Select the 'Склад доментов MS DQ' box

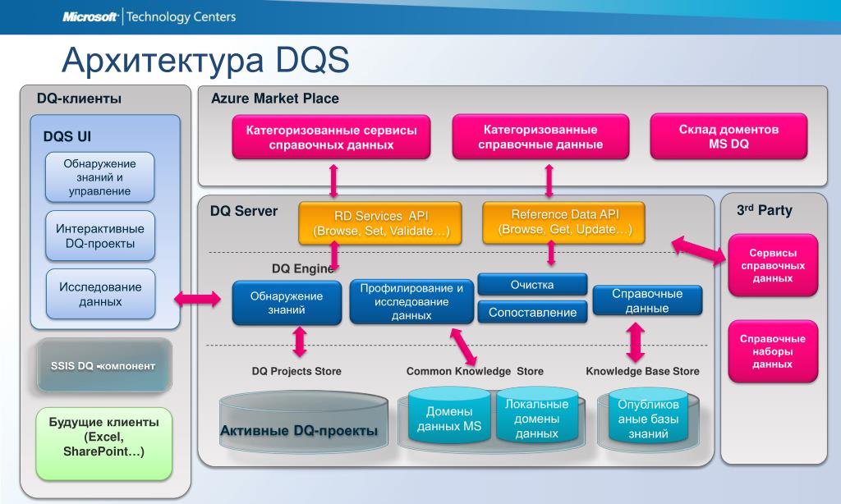[728, 136]
